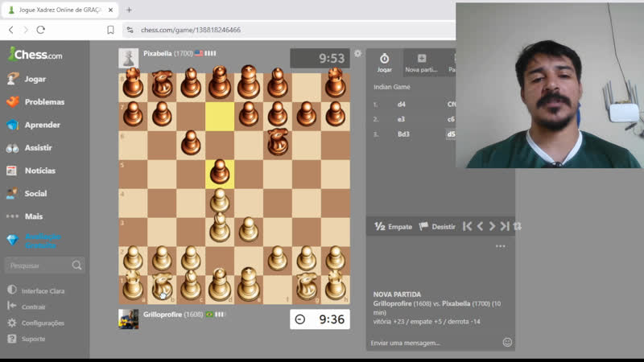Click Indian Game opening name
Image resolution: width=644 pixels, height=362 pixels.
(x=392, y=87)
